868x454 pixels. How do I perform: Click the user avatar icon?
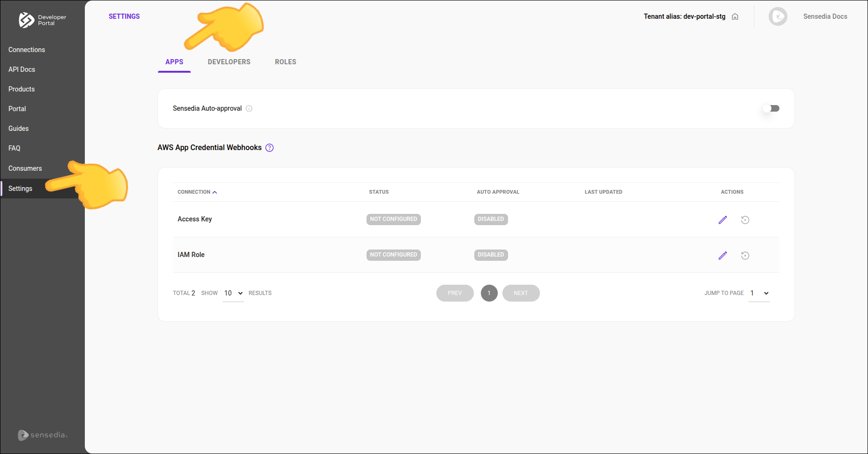point(778,16)
